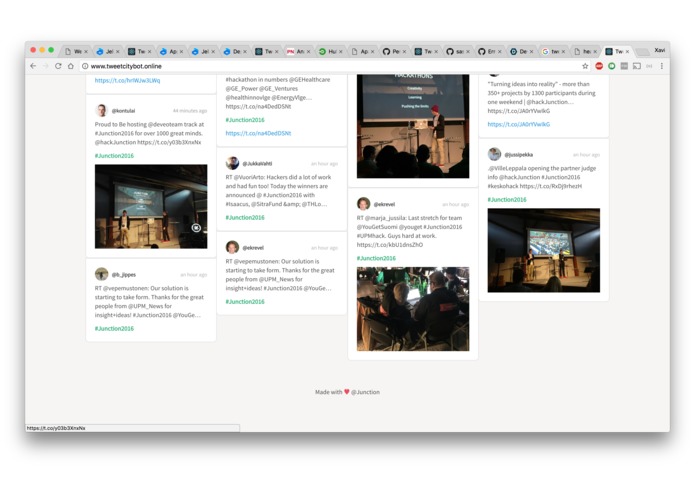The width and height of the screenshot is (695, 494).
Task: Close the active tweetcitybot tab
Action: pos(627,52)
